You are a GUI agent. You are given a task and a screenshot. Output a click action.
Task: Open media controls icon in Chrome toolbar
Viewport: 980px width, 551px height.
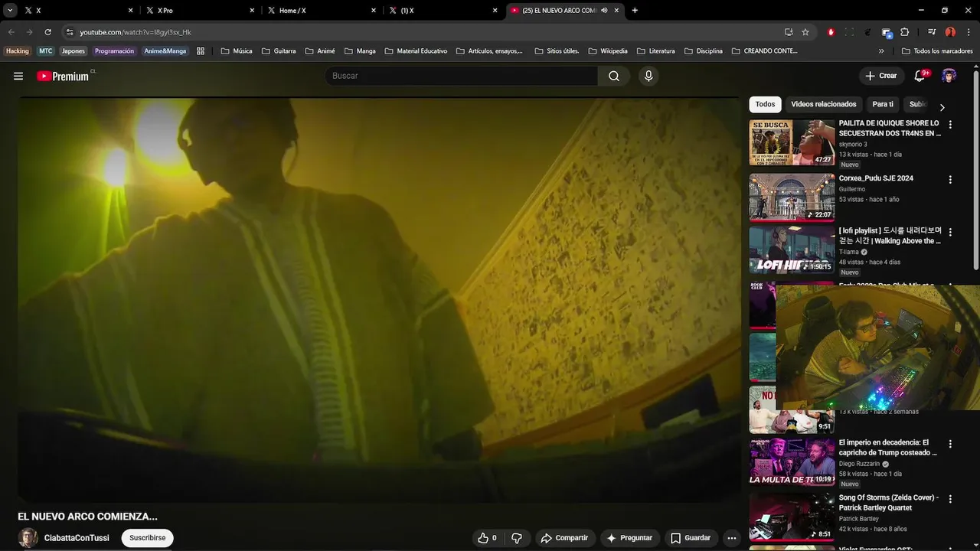tap(932, 32)
